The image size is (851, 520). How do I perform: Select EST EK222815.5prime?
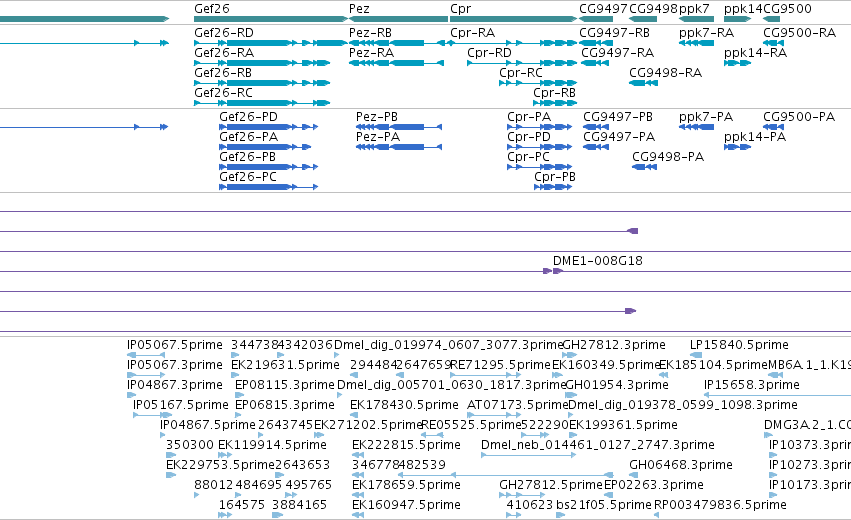406,445
